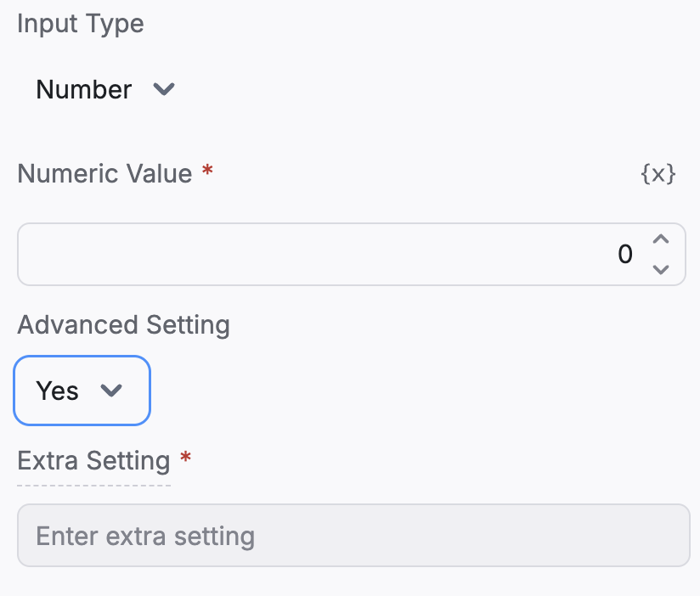700x596 pixels.
Task: Click the chevron next to Yes
Action: pos(111,391)
